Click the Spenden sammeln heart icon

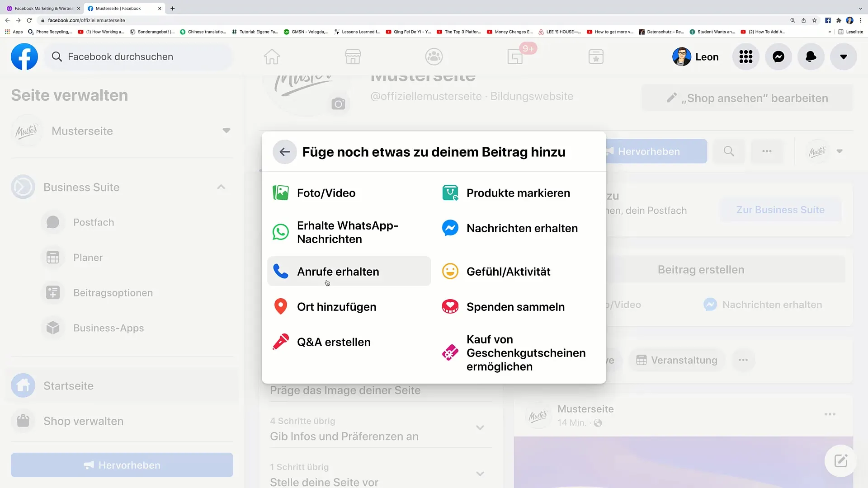(x=451, y=306)
